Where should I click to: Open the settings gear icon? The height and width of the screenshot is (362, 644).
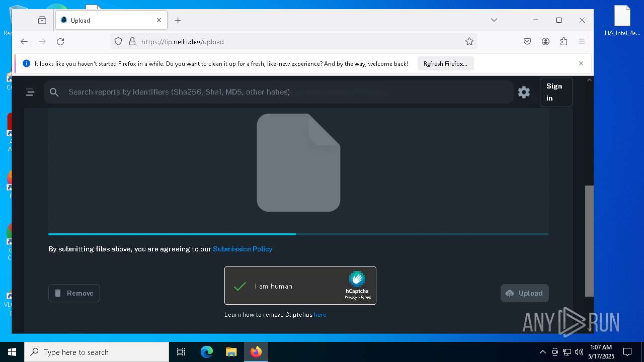(524, 92)
